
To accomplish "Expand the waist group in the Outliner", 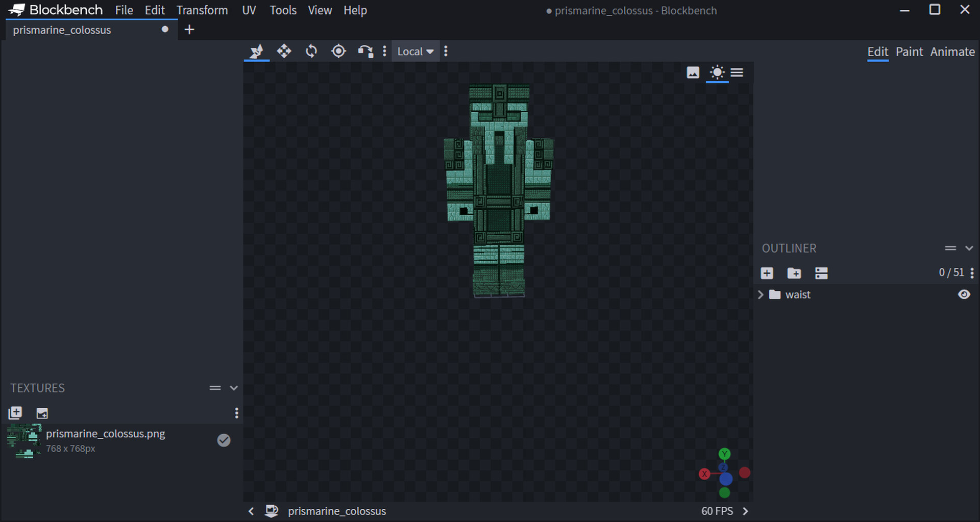I will [x=761, y=294].
